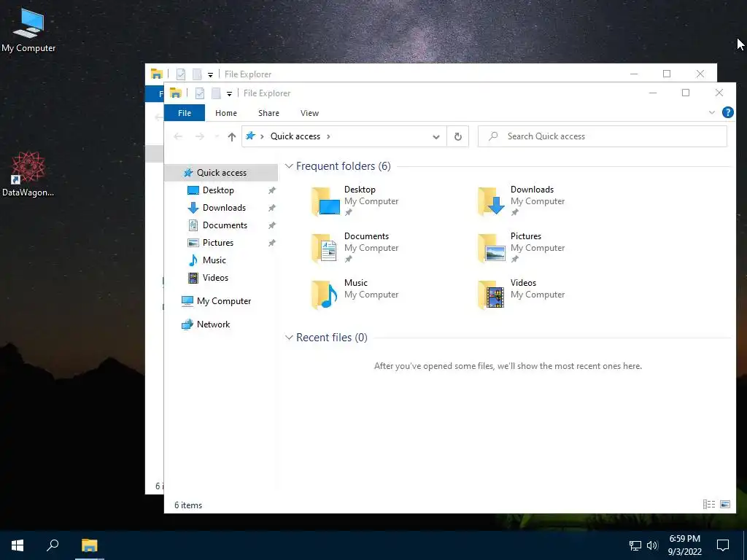
Task: Open the Recent locations dropdown
Action: click(x=217, y=136)
